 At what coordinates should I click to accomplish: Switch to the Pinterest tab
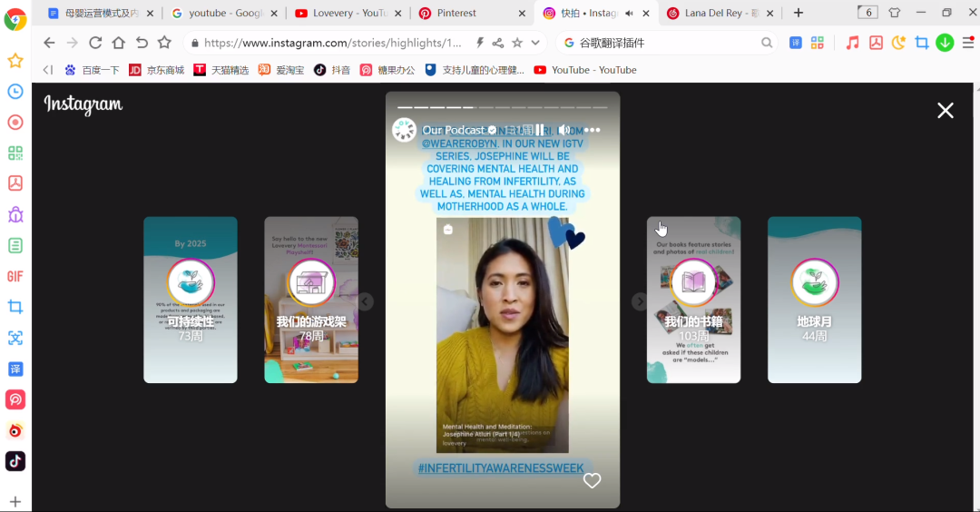click(473, 13)
